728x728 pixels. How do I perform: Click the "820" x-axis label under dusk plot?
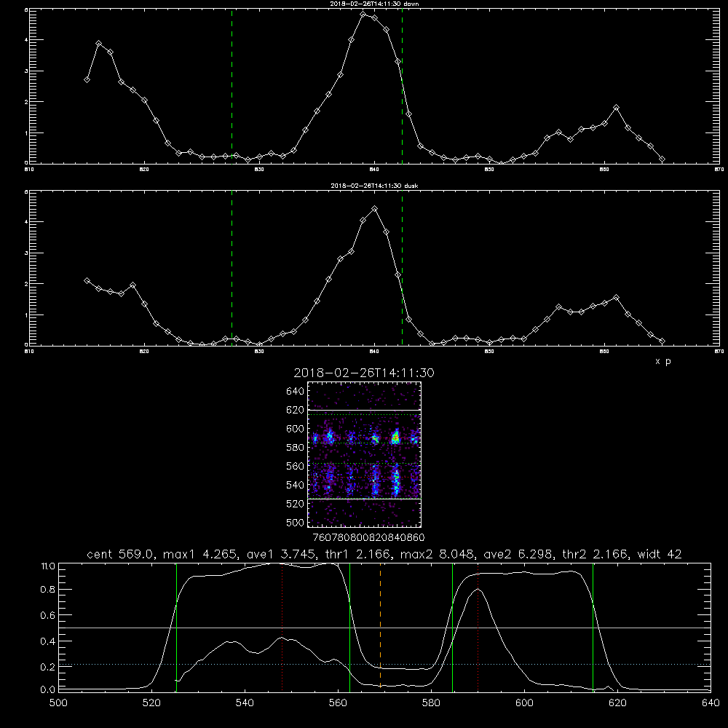tap(144, 352)
